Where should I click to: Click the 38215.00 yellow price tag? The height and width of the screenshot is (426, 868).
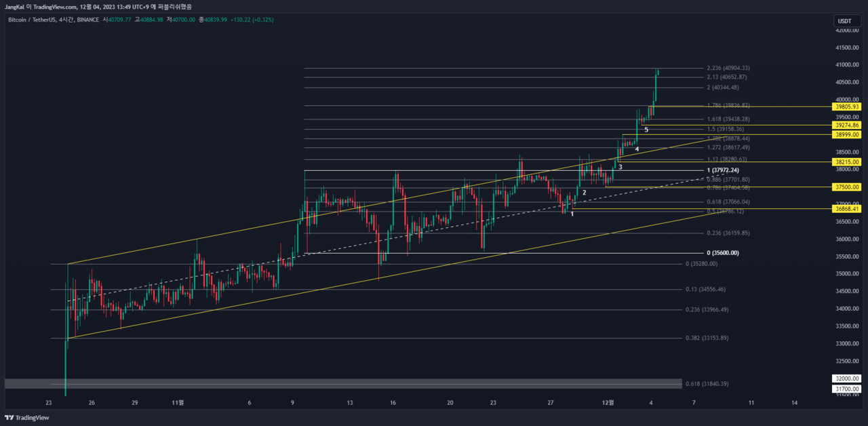point(847,162)
